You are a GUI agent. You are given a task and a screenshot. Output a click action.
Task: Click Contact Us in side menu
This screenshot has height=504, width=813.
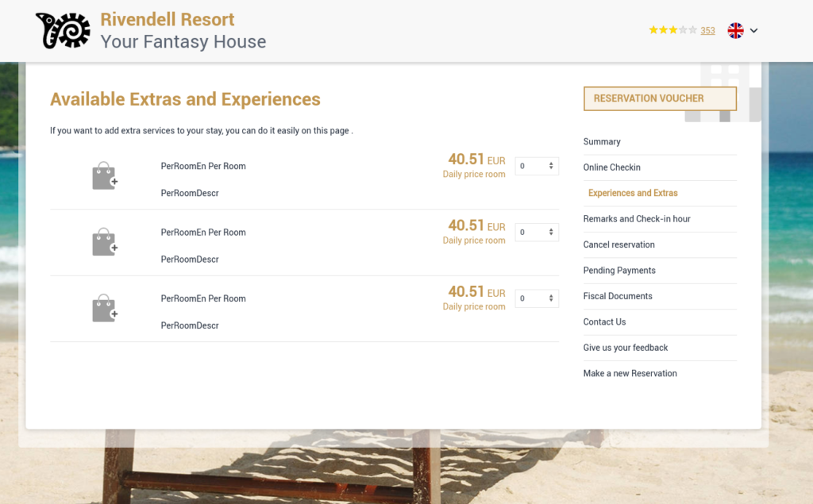[604, 322]
